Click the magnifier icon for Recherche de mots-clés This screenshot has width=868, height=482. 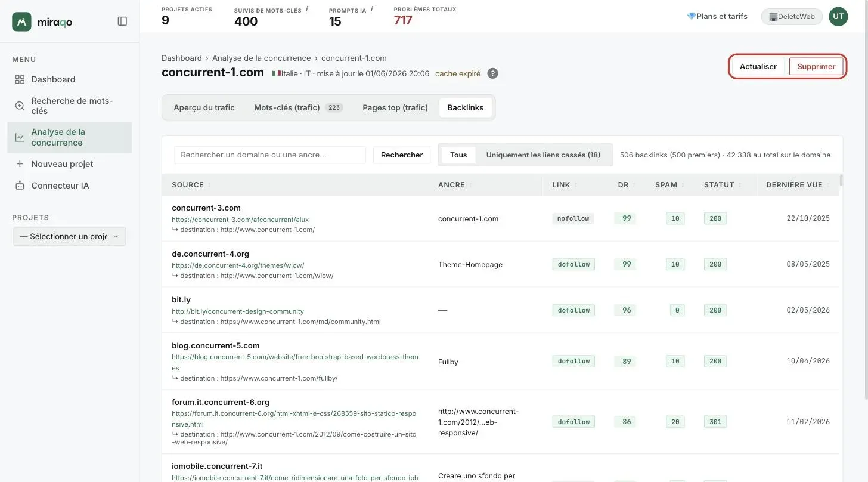(20, 106)
